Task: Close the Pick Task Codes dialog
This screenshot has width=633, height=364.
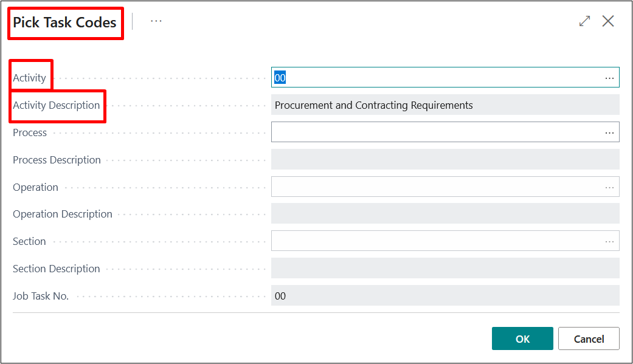Action: pos(607,21)
